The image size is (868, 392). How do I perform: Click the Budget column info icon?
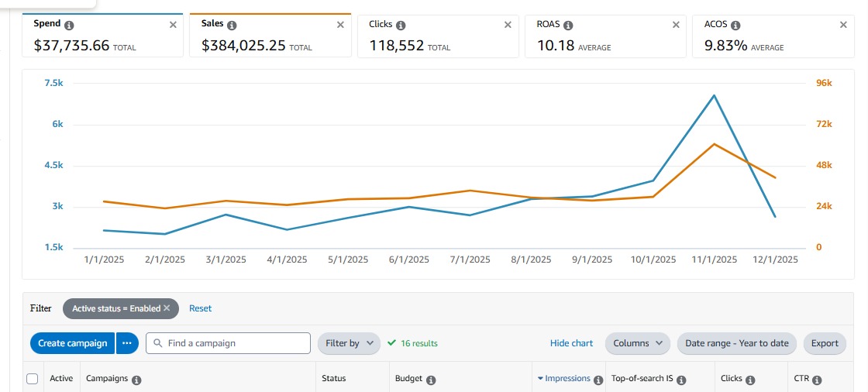coord(431,380)
